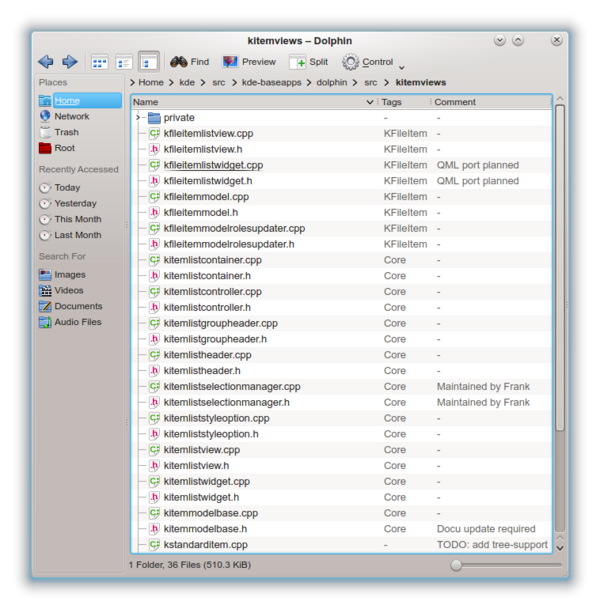600x609 pixels.
Task: Switch to Icons view mode
Action: click(99, 62)
